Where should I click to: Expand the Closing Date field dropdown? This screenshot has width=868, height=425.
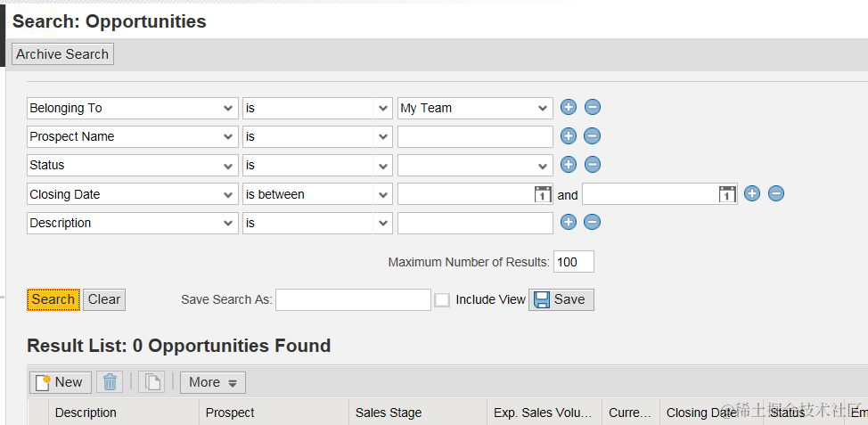pyautogui.click(x=229, y=194)
